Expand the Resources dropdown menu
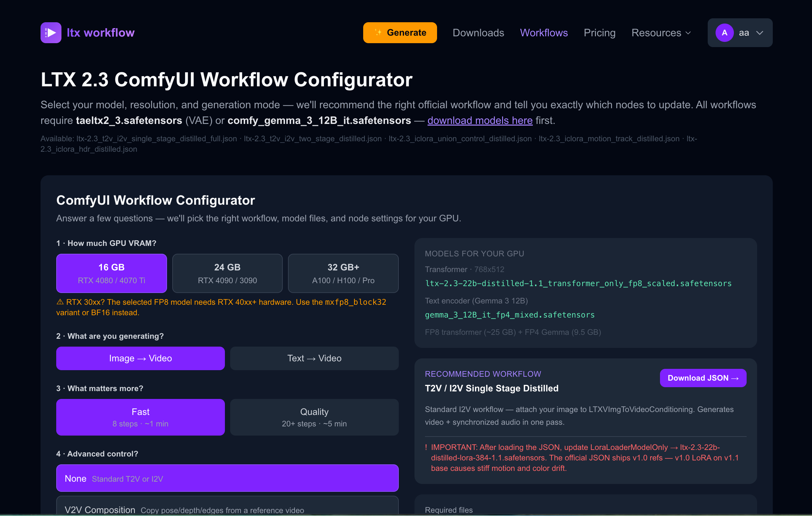The image size is (812, 516). tap(661, 33)
